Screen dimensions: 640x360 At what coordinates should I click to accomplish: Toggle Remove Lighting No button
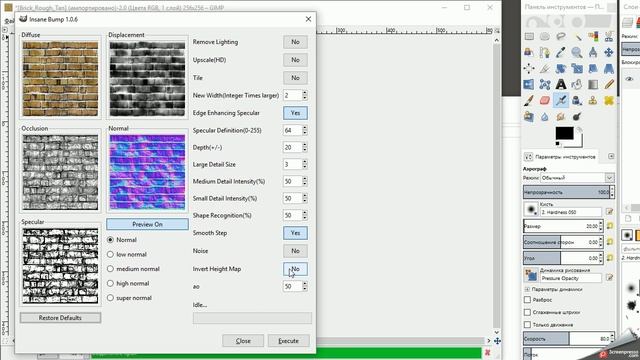point(295,42)
